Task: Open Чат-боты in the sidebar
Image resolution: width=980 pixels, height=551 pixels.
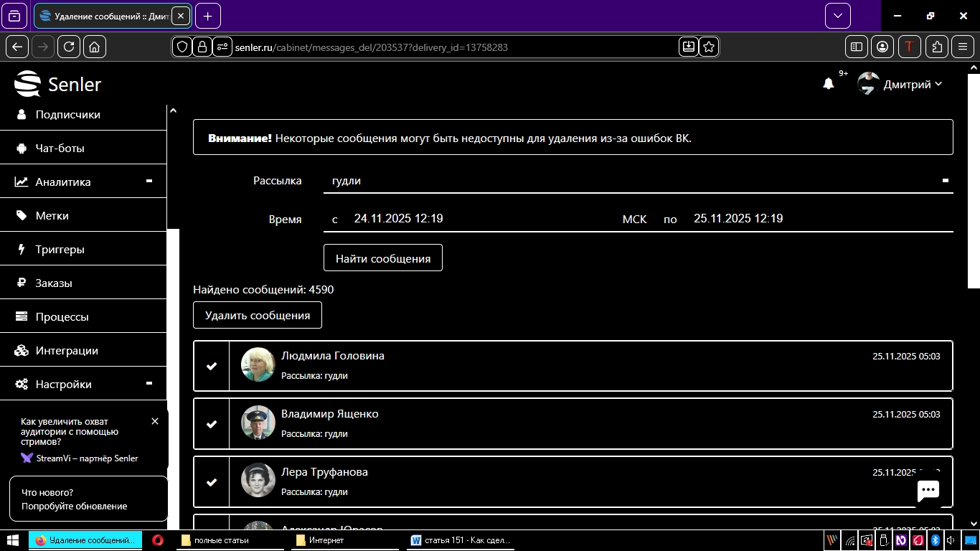Action: [x=60, y=148]
